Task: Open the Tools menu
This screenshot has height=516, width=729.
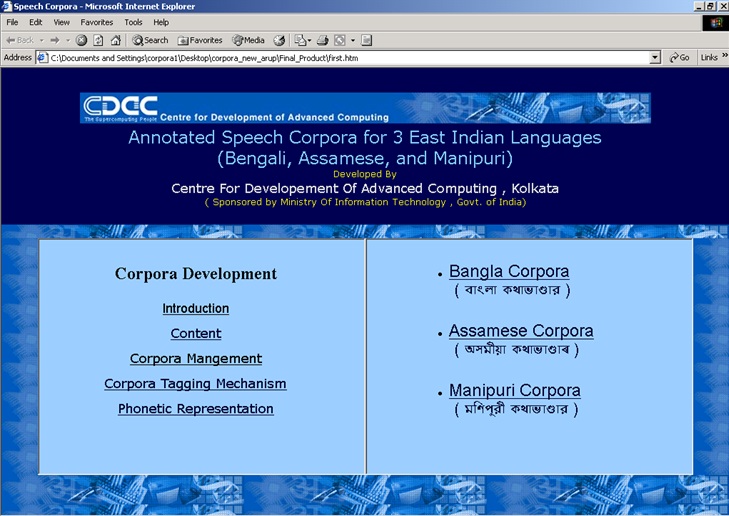Action: click(x=133, y=22)
